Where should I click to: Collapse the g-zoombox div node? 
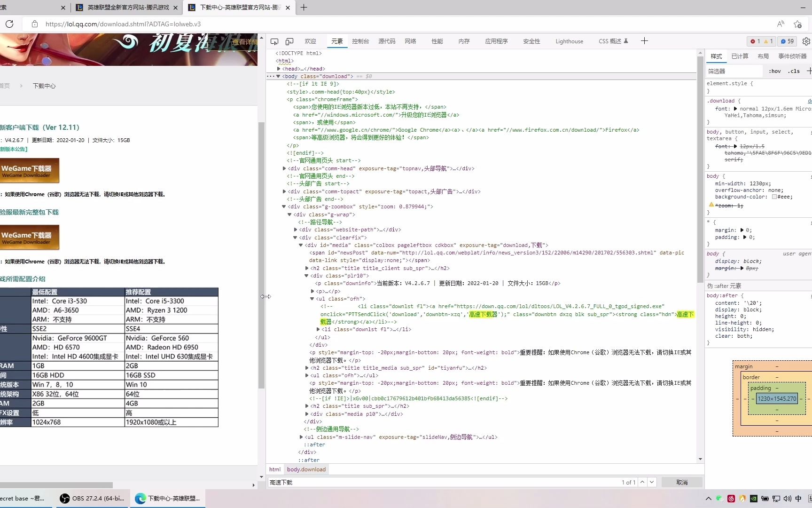pyautogui.click(x=284, y=206)
